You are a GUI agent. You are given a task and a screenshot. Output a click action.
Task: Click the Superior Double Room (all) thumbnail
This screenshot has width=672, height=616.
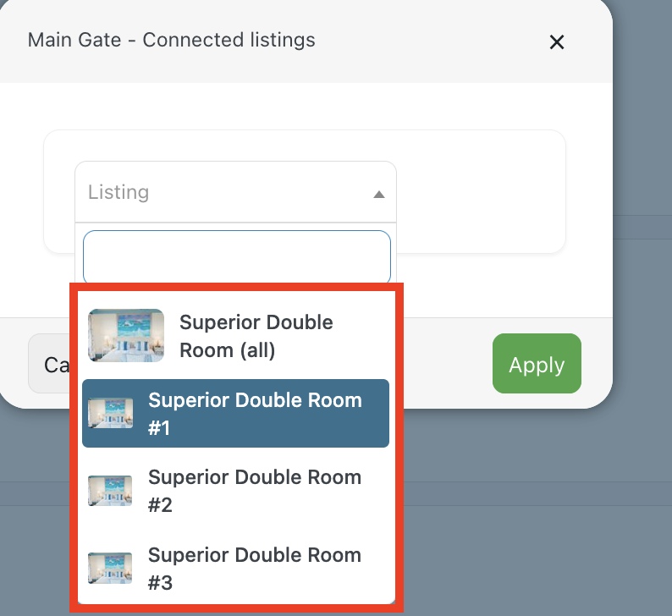point(126,336)
